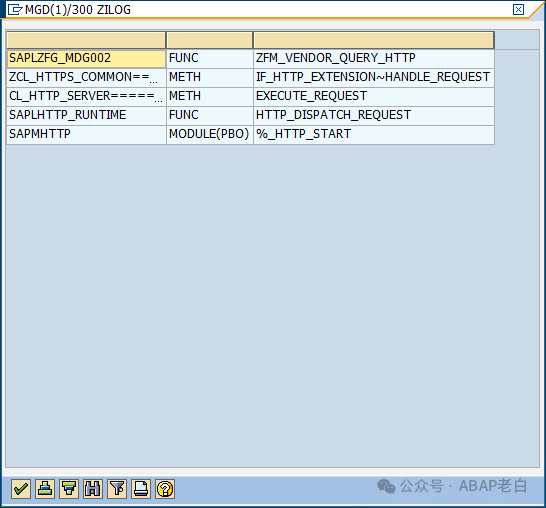
Task: Click the MODULE(PBO) cell
Action: 210,134
